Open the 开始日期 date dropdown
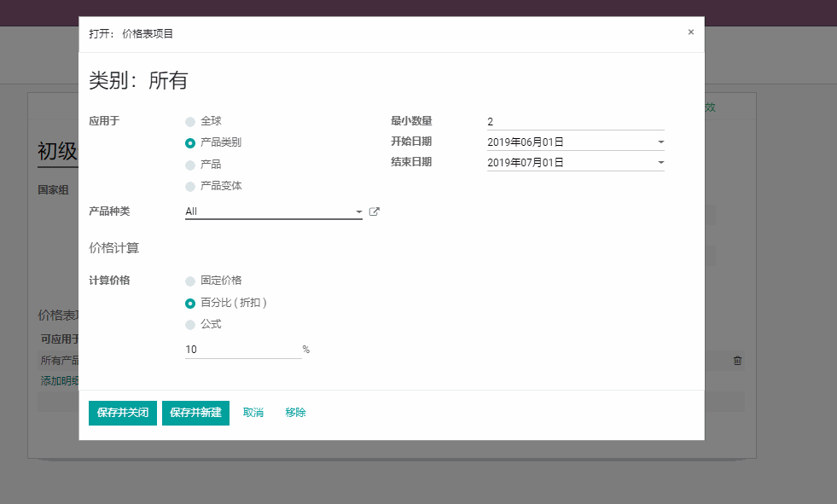This screenshot has width=837, height=504. coord(660,142)
